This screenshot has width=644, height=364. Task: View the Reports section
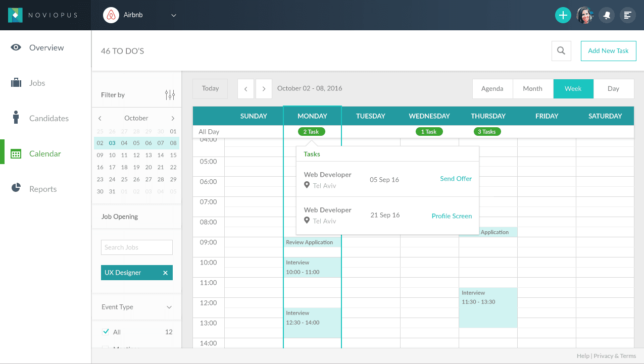tap(42, 189)
